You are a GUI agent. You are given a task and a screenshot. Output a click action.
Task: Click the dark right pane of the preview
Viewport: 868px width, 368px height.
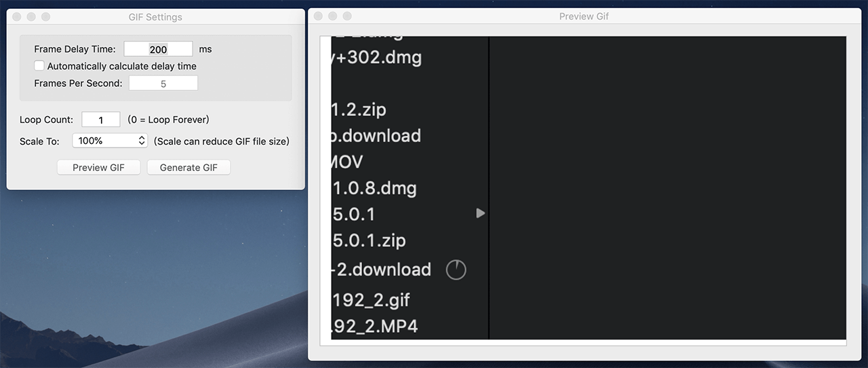click(667, 187)
